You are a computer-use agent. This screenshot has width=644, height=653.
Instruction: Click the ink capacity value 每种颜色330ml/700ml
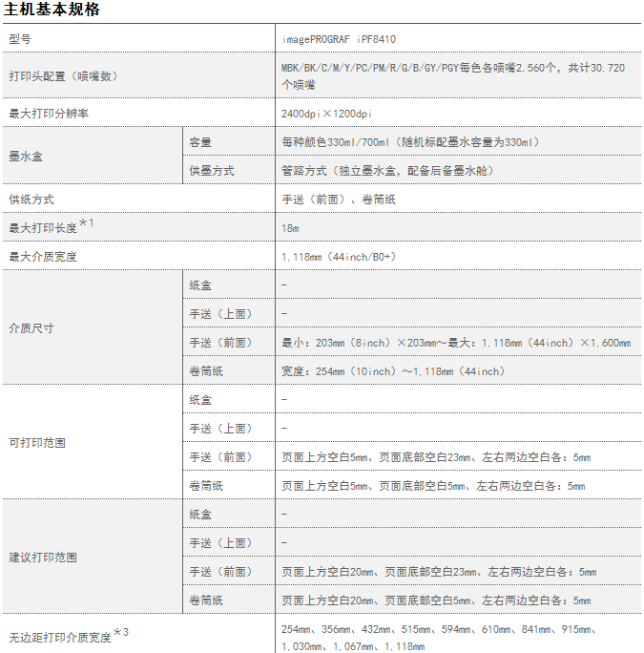[x=410, y=142]
